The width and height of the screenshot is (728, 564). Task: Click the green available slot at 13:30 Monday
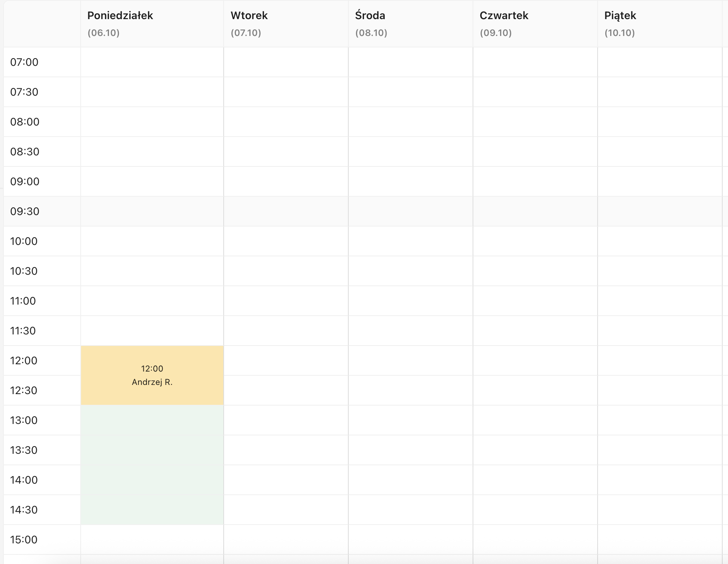[152, 450]
